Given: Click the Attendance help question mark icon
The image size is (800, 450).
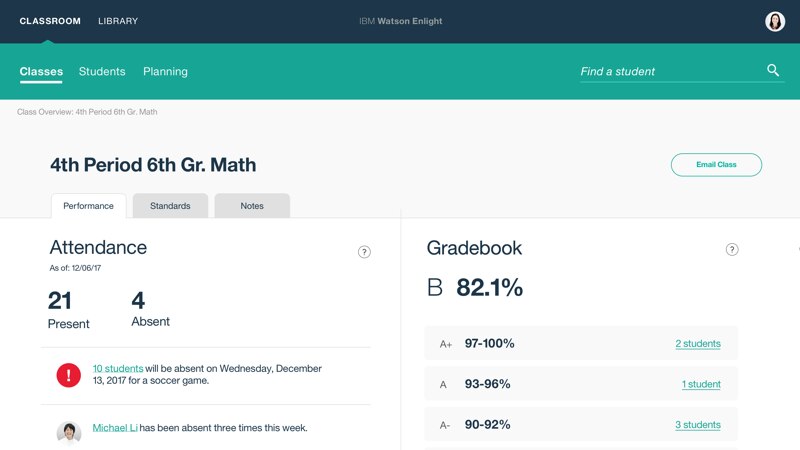Looking at the screenshot, I should tap(364, 252).
